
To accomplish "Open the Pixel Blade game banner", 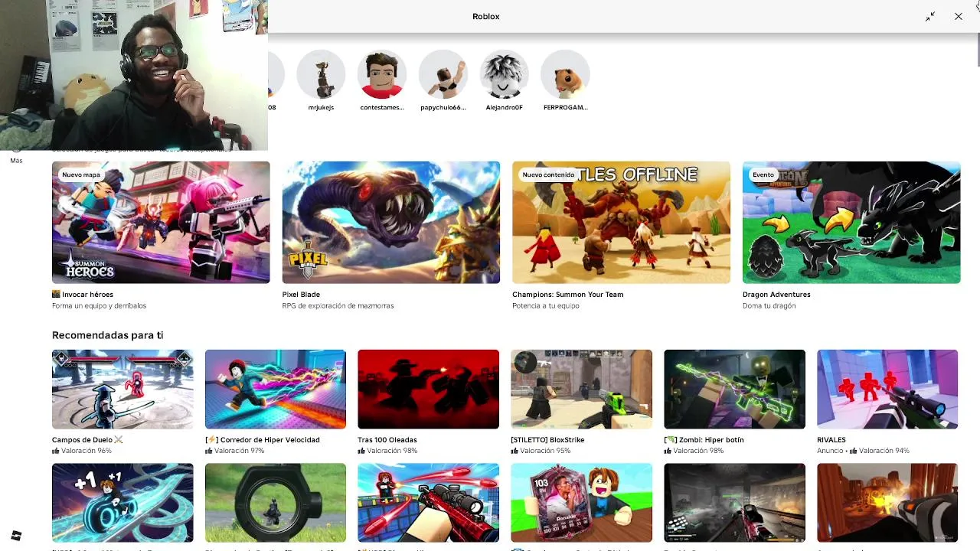I will [391, 222].
